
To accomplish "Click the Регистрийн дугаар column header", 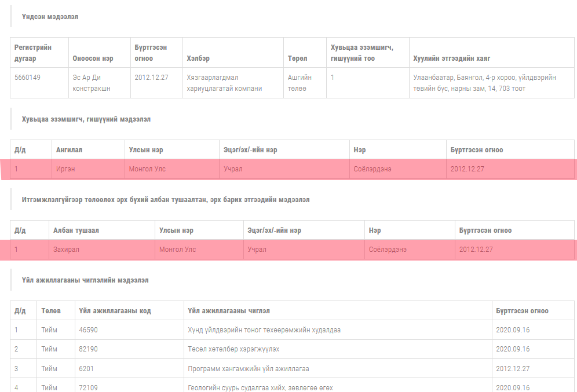I will point(33,53).
